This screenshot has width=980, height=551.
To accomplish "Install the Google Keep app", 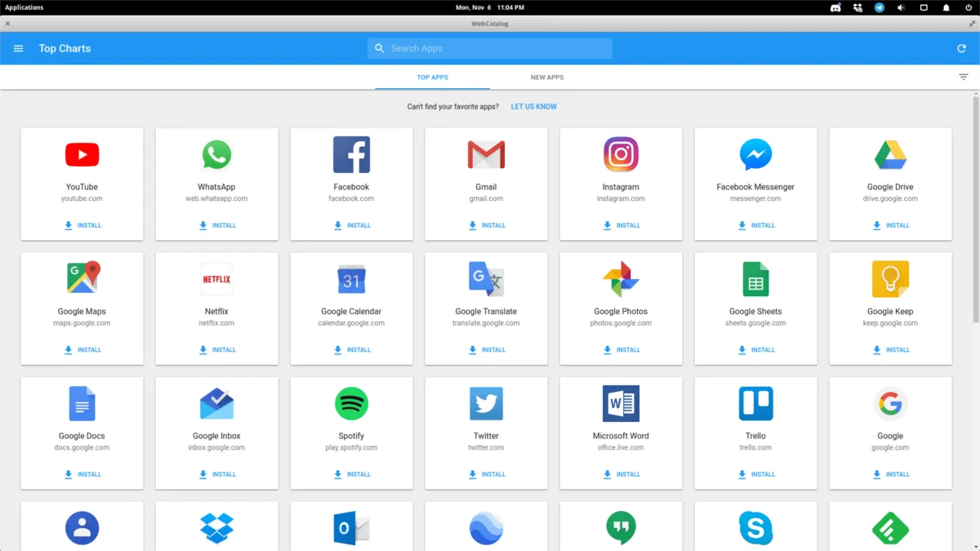I will click(891, 349).
